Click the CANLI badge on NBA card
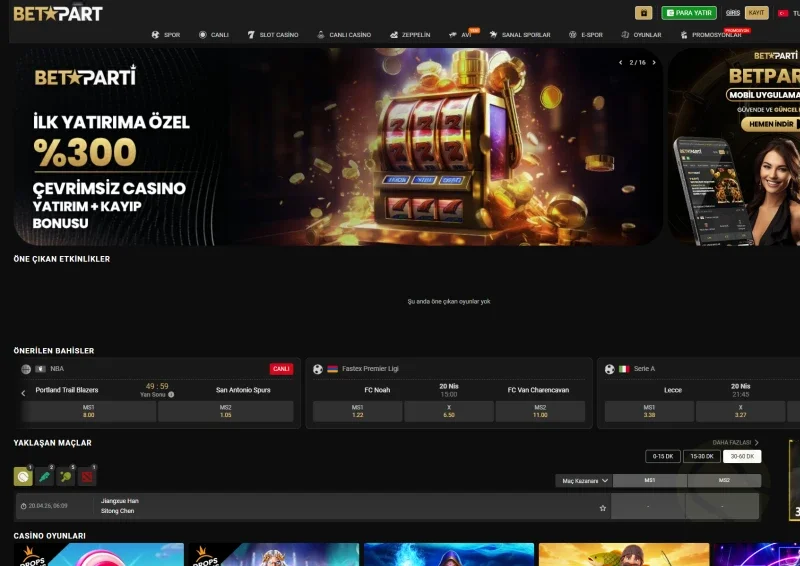Viewport: 800px width, 566px height. click(281, 368)
